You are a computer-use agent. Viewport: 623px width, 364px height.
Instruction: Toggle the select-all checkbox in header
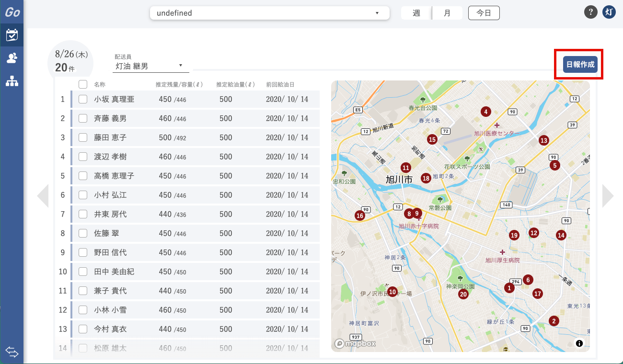point(83,84)
